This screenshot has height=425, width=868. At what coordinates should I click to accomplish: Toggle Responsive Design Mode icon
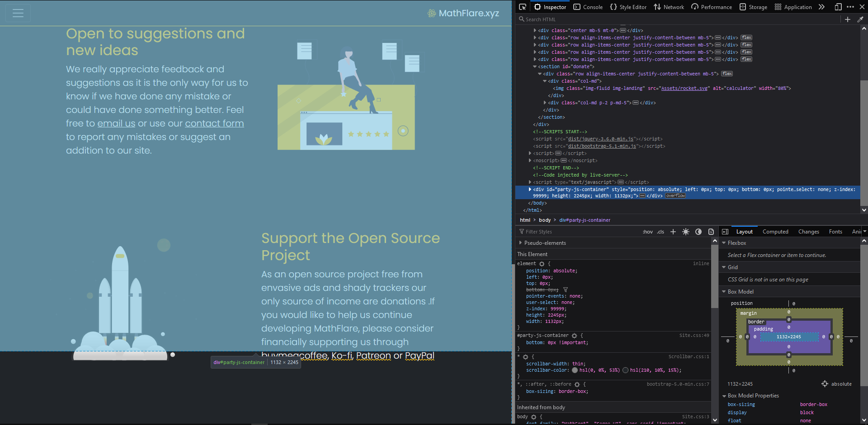click(838, 7)
